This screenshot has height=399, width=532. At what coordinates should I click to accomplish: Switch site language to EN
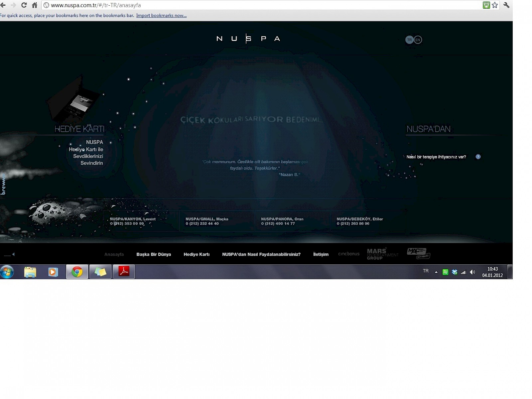[418, 40]
